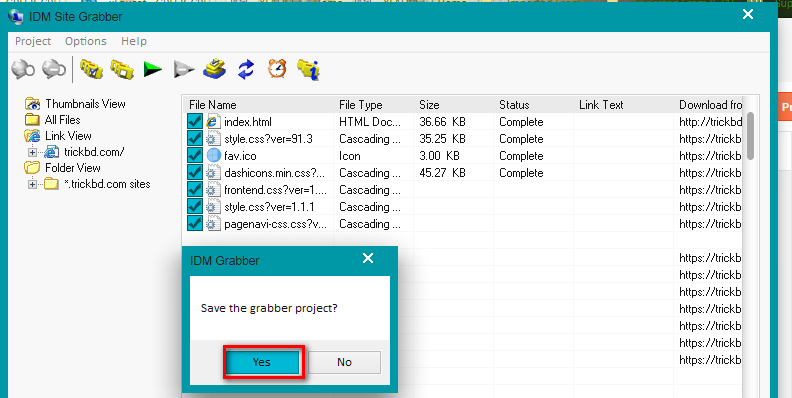792x398 pixels.
Task: Expand the *.trickbd.com sites folder node
Action: (32, 184)
